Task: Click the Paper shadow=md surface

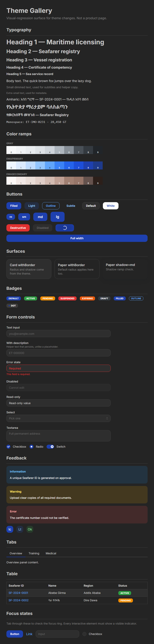Action: (x=125, y=269)
